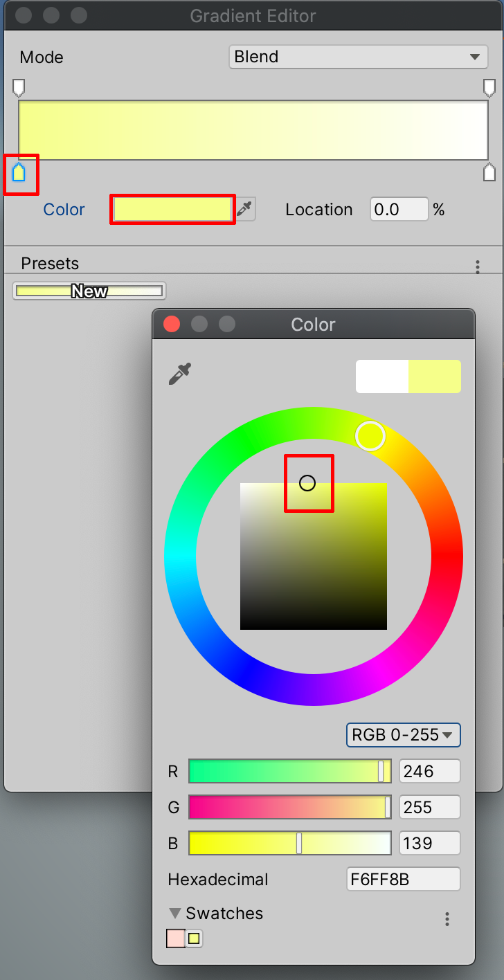Select bottom-left color key marker
The image size is (504, 980).
(19, 172)
